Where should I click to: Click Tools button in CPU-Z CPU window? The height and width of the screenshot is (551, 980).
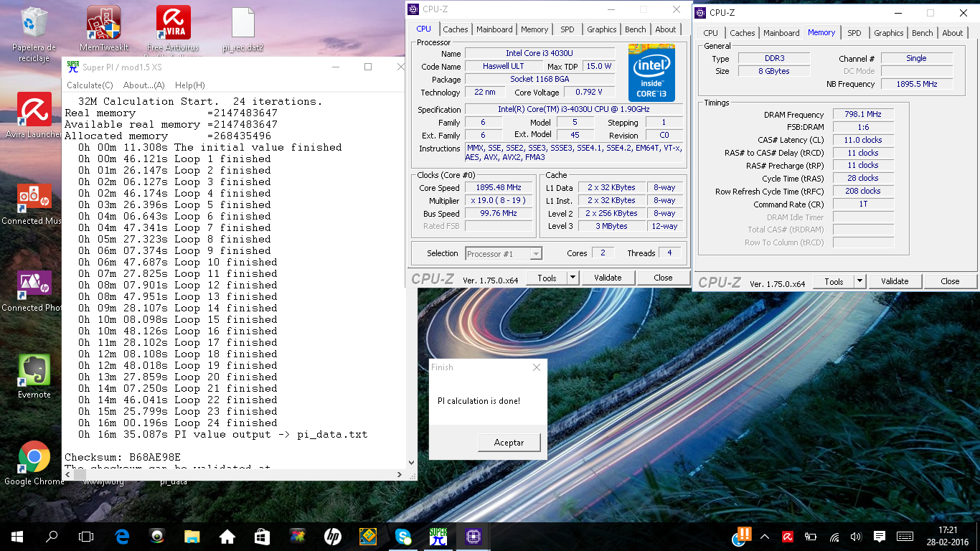tap(547, 278)
